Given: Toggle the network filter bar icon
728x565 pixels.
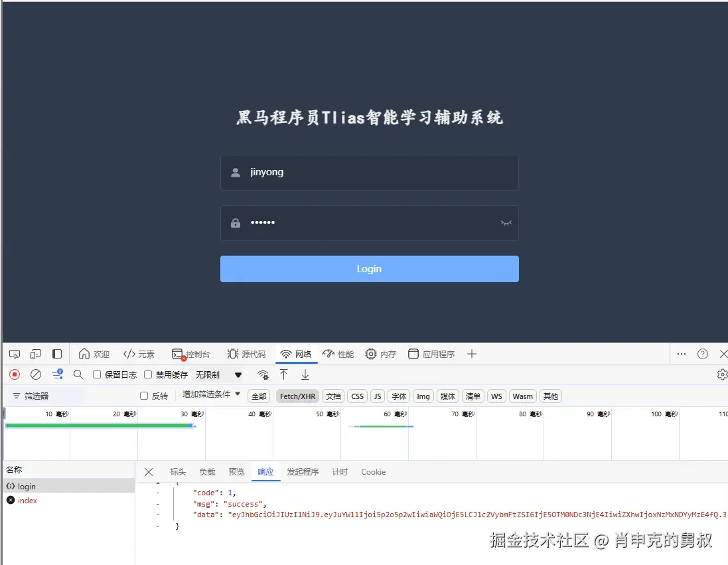Looking at the screenshot, I should [58, 374].
